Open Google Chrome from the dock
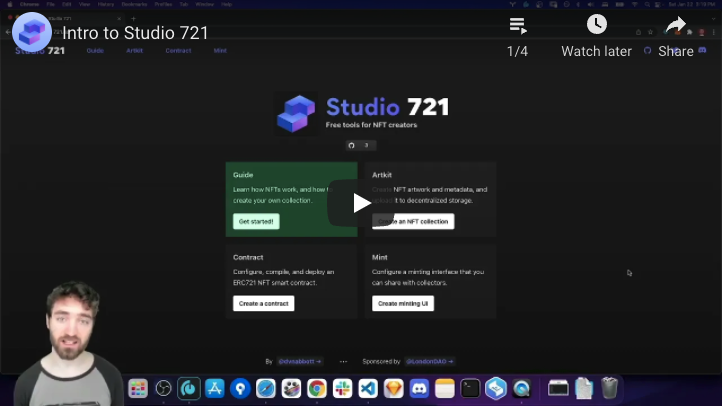The width and height of the screenshot is (722, 406). (317, 389)
